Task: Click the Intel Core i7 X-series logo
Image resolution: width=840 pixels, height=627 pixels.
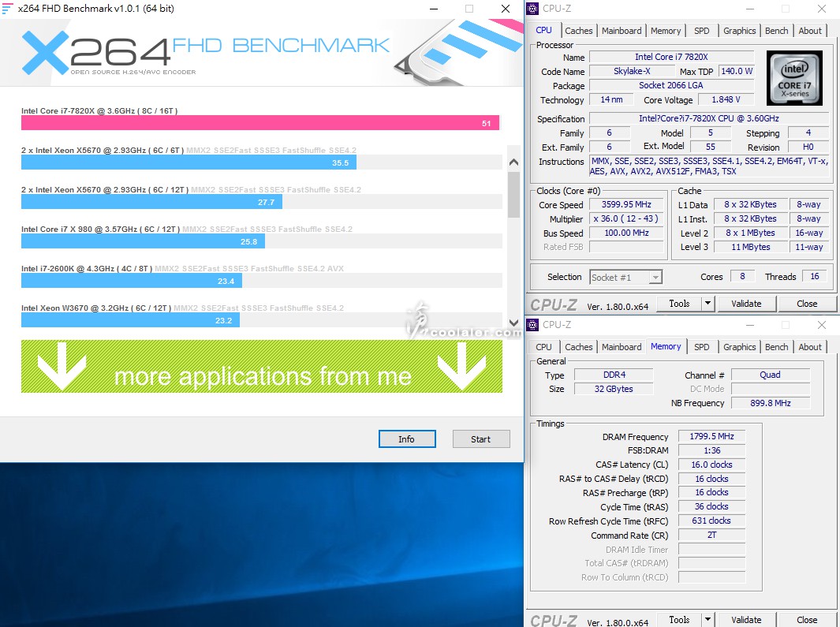Action: (794, 78)
